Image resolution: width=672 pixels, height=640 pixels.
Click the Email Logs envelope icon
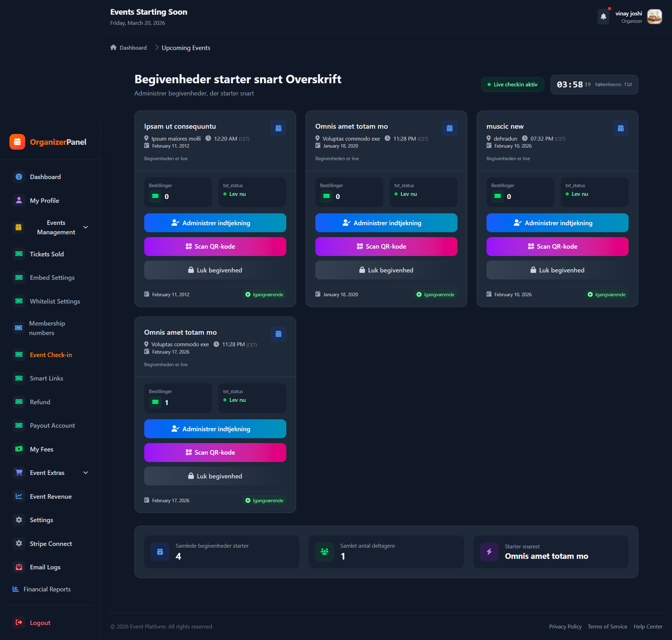point(19,567)
